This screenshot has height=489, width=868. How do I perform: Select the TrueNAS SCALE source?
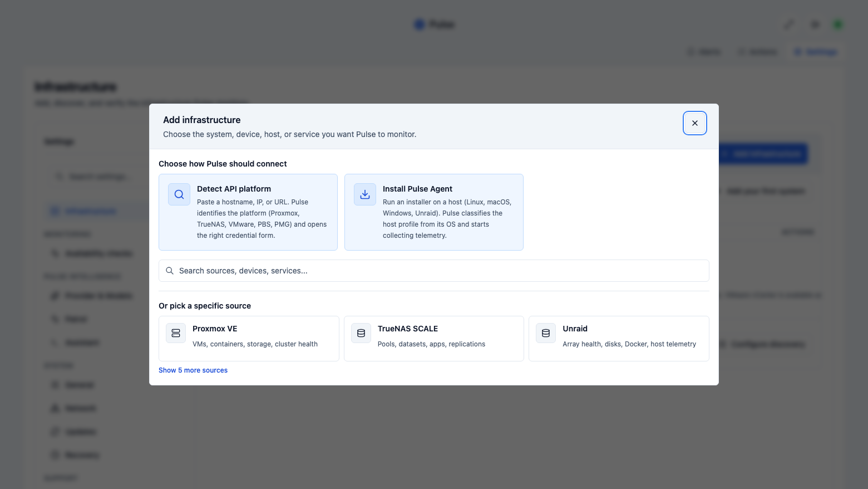pyautogui.click(x=434, y=339)
